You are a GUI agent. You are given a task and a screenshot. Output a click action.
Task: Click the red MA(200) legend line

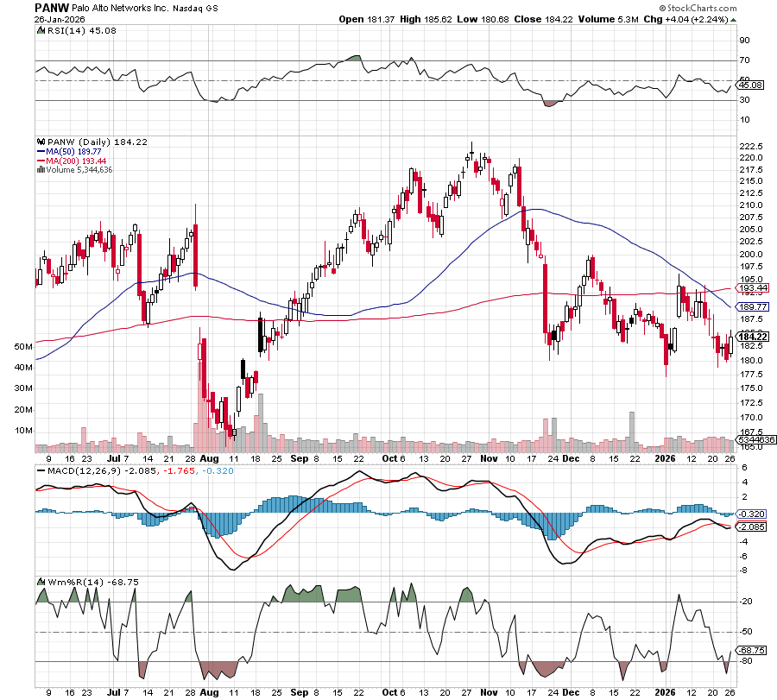pos(40,161)
